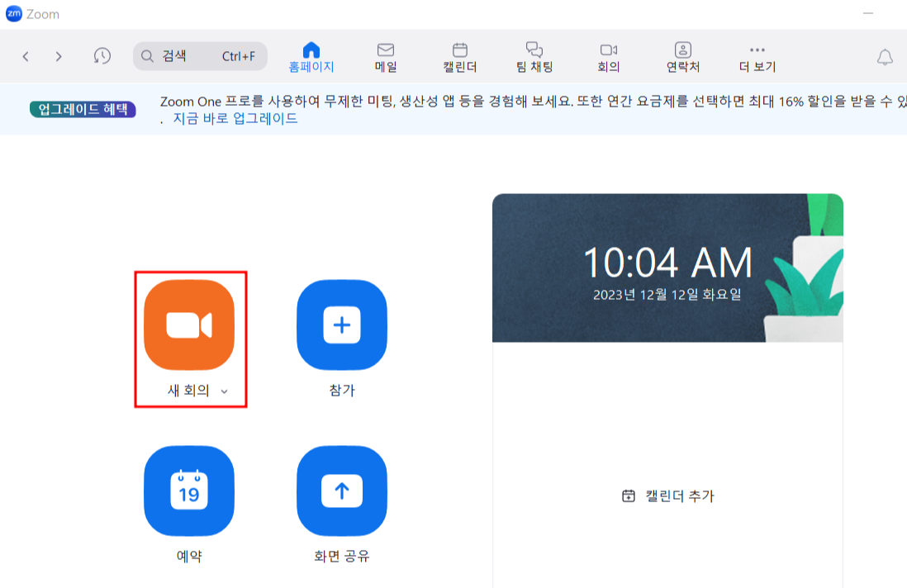The height and width of the screenshot is (588, 907).
Task: Click the Zoom logo in title bar
Action: [x=14, y=14]
